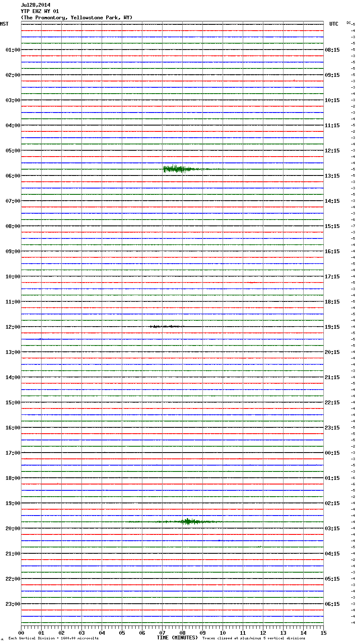Click the 11:00 MST time label

(13, 302)
